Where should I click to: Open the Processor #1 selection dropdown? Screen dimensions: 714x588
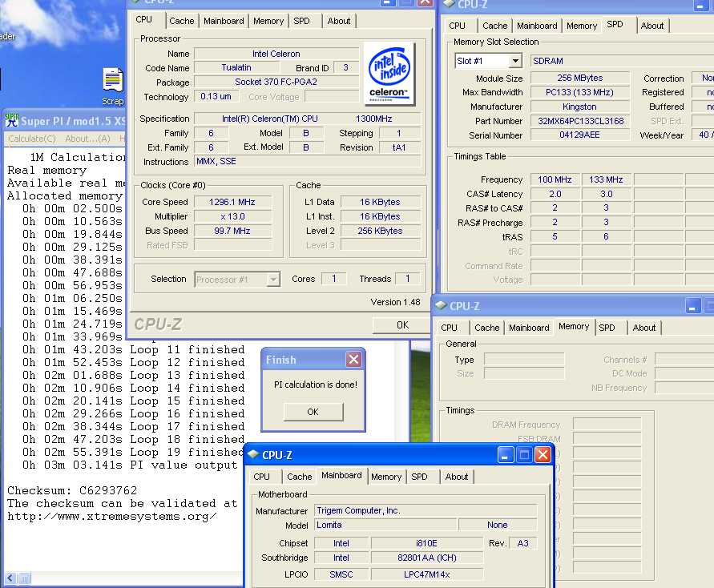[x=272, y=280]
